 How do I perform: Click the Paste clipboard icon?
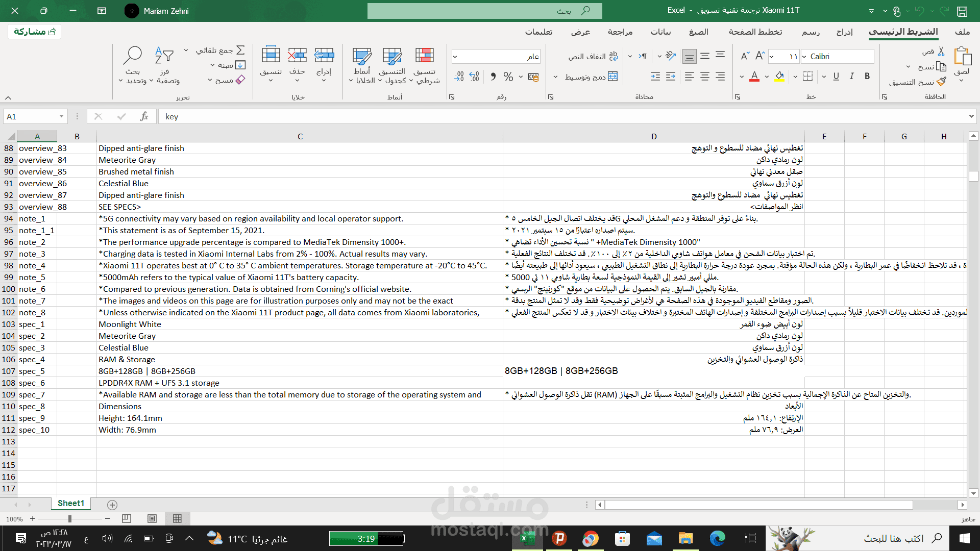click(962, 56)
